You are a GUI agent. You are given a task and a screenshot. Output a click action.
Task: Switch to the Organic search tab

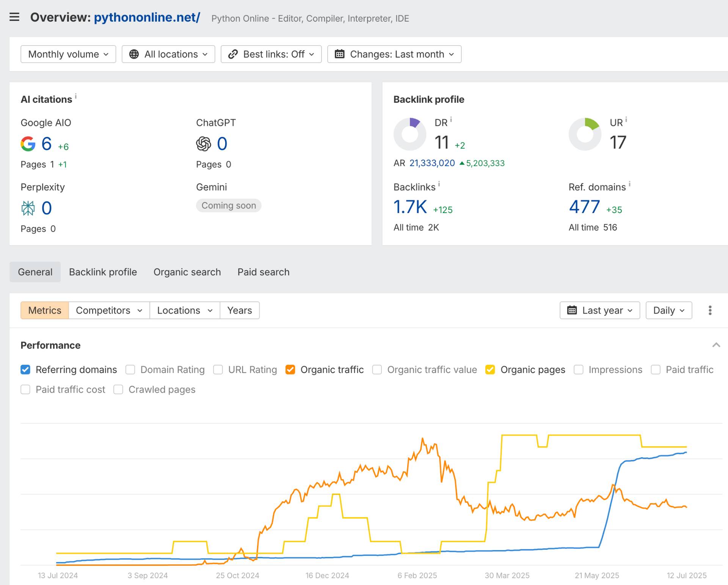click(x=187, y=272)
